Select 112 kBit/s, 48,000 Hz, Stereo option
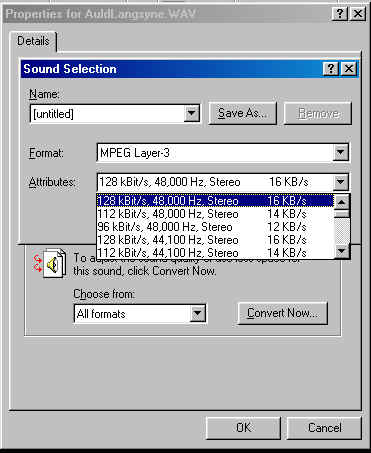The image size is (371, 453). tap(215, 214)
